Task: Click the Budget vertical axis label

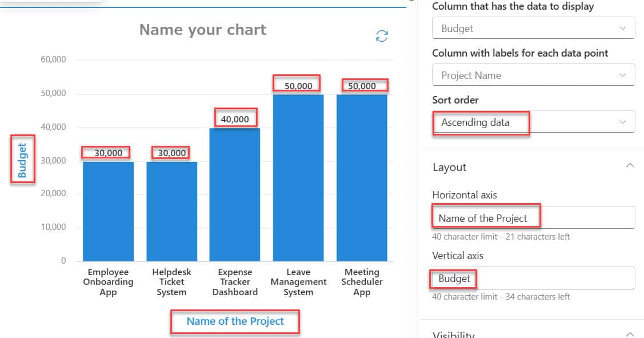Action: [22, 158]
